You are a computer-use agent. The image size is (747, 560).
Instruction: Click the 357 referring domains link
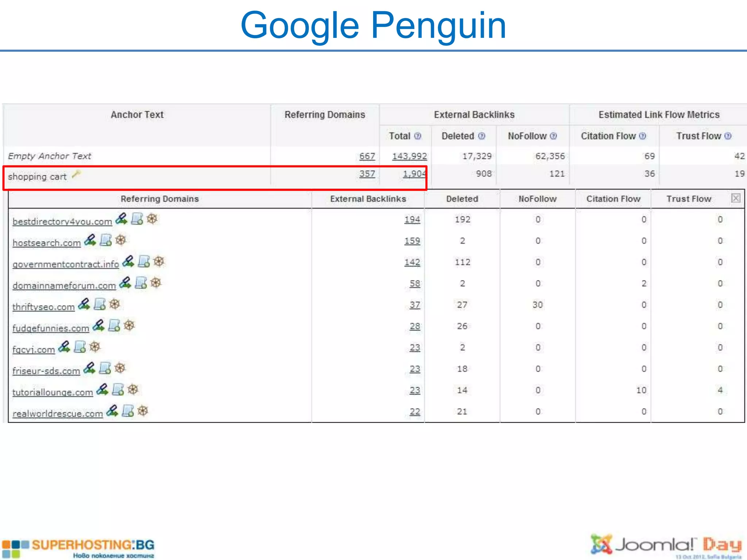[x=367, y=174]
